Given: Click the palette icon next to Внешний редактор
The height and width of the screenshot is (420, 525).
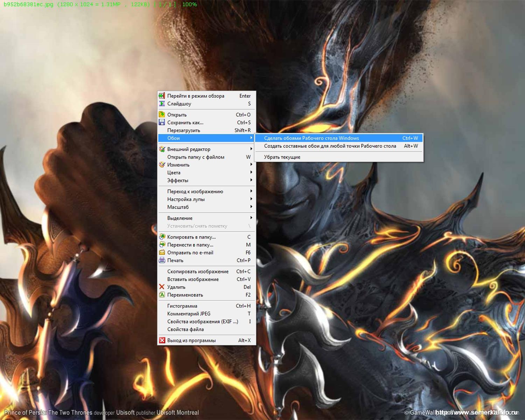Looking at the screenshot, I should point(162,149).
